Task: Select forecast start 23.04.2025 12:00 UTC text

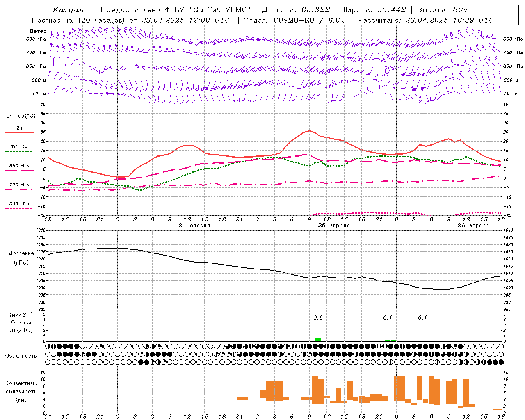Action: [185, 20]
